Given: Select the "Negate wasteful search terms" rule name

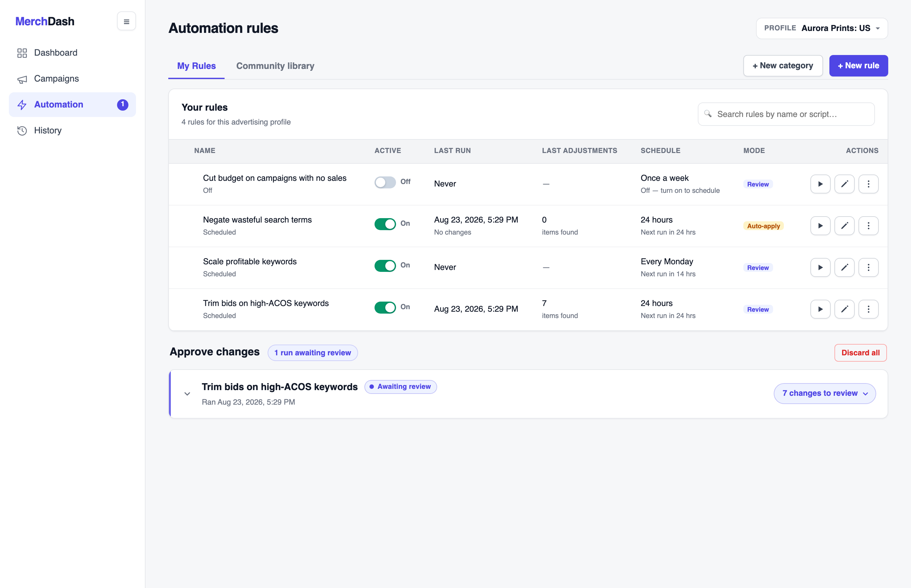Looking at the screenshot, I should pos(257,219).
